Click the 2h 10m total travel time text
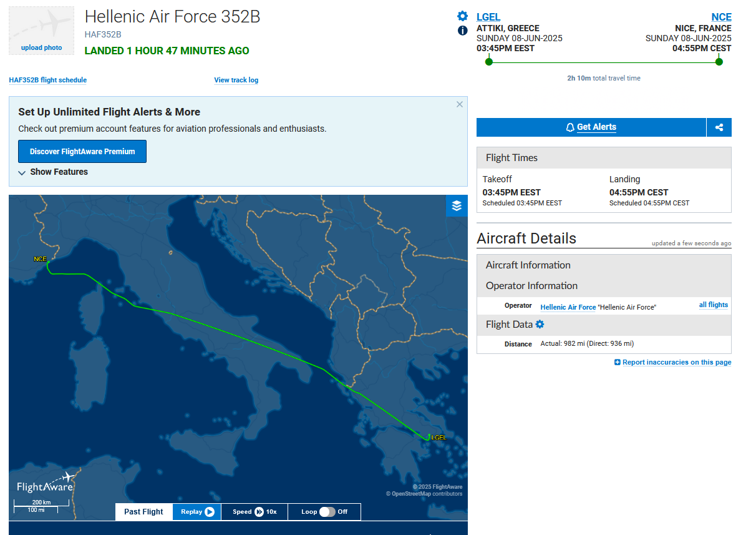This screenshot has height=535, width=756. click(x=604, y=78)
